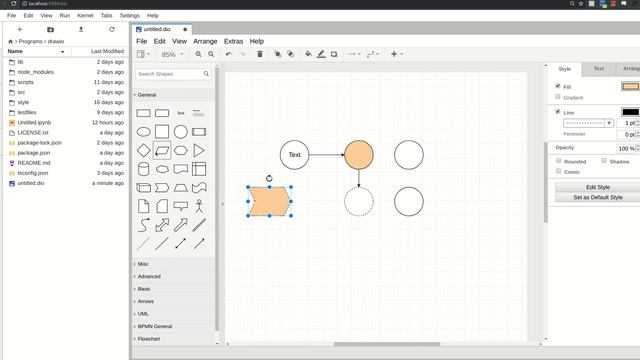Select the parallelogram shape in palette
This screenshot has height=360, width=640.
(x=162, y=151)
